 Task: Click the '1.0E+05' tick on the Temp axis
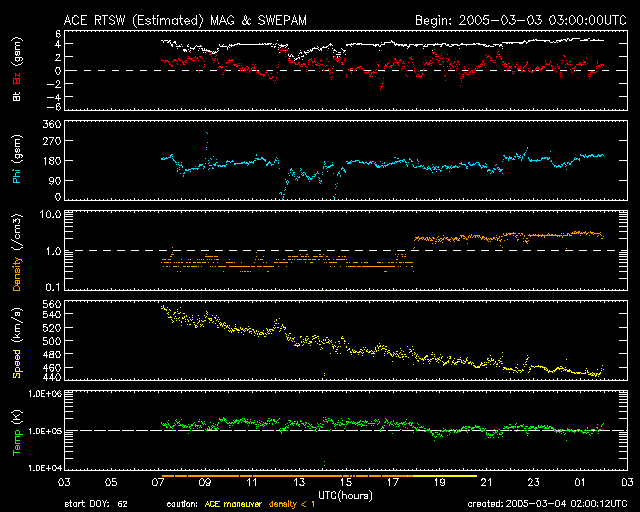(x=45, y=431)
